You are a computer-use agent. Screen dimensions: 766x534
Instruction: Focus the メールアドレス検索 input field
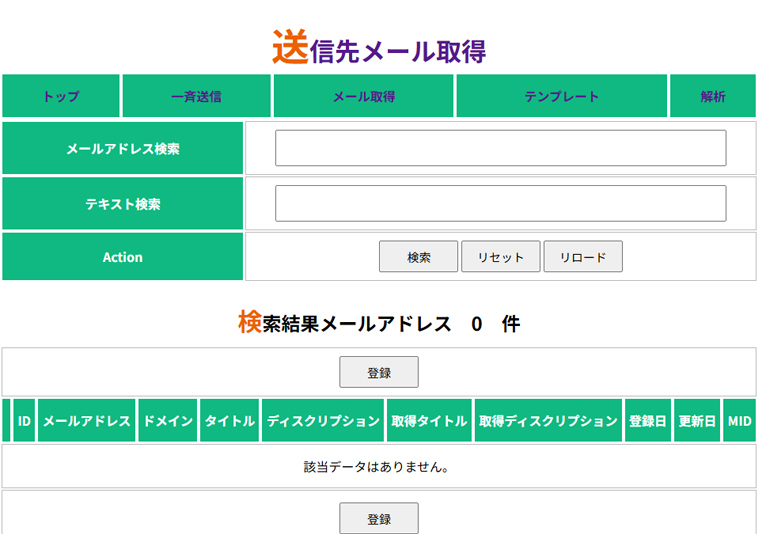pyautogui.click(x=500, y=148)
